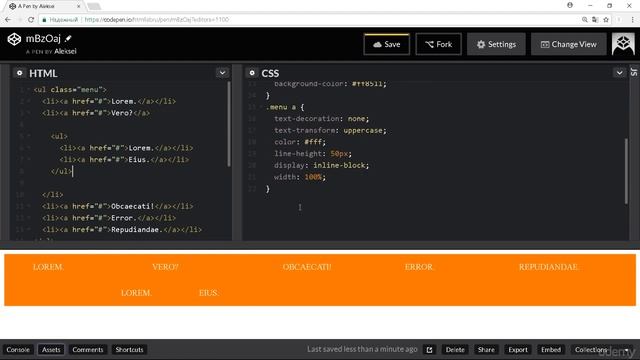Fold the ul class menu line
This screenshot has width=640, height=360.
click(x=29, y=89)
